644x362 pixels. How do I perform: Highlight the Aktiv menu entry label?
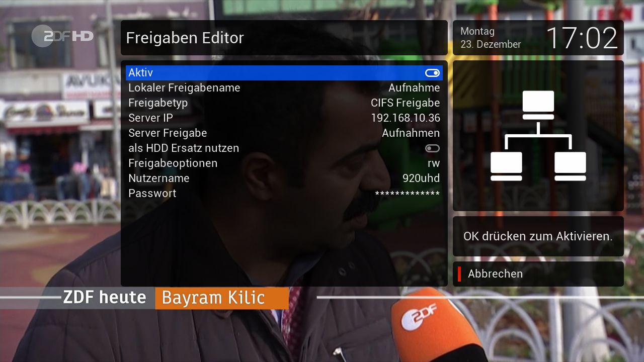click(140, 73)
